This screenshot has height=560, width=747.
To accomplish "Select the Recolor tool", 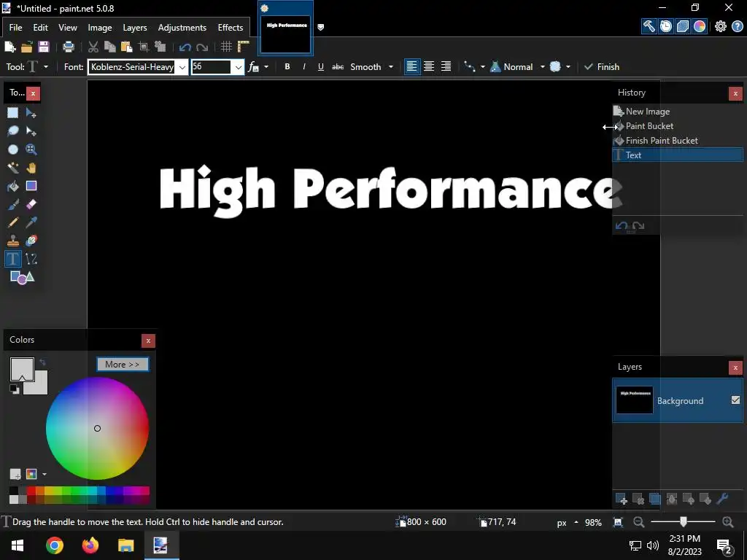I will click(31, 241).
